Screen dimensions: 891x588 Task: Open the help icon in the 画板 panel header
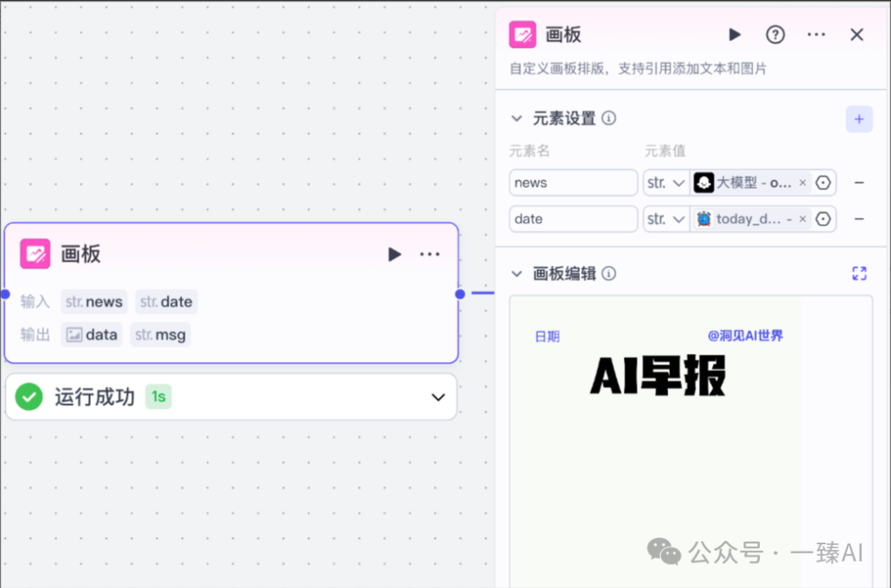775,35
